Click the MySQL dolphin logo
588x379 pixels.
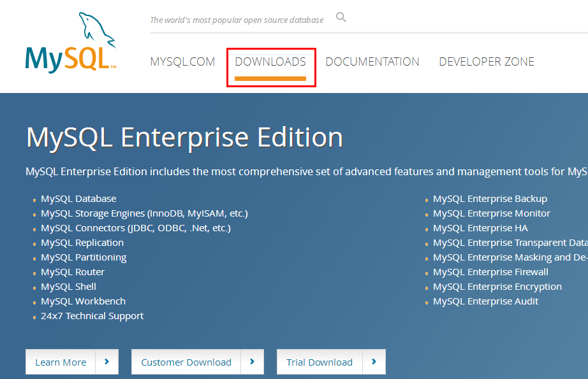(71, 42)
